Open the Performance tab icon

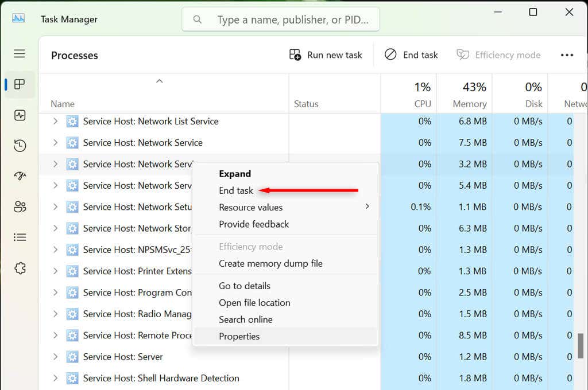click(x=20, y=115)
